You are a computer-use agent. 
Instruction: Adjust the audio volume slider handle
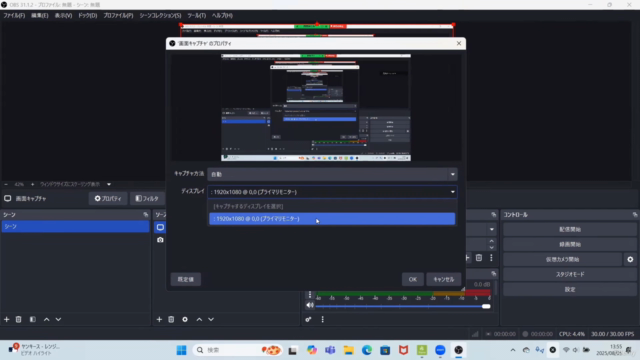pos(486,306)
